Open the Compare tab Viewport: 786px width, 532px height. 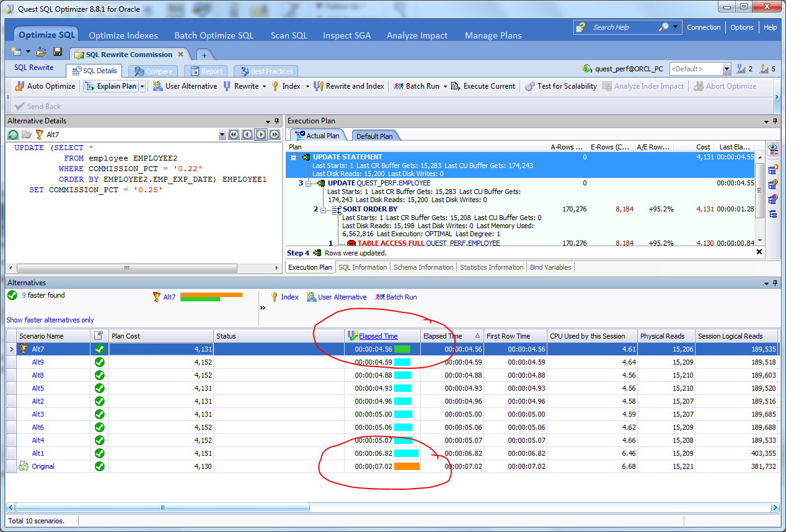tap(153, 71)
